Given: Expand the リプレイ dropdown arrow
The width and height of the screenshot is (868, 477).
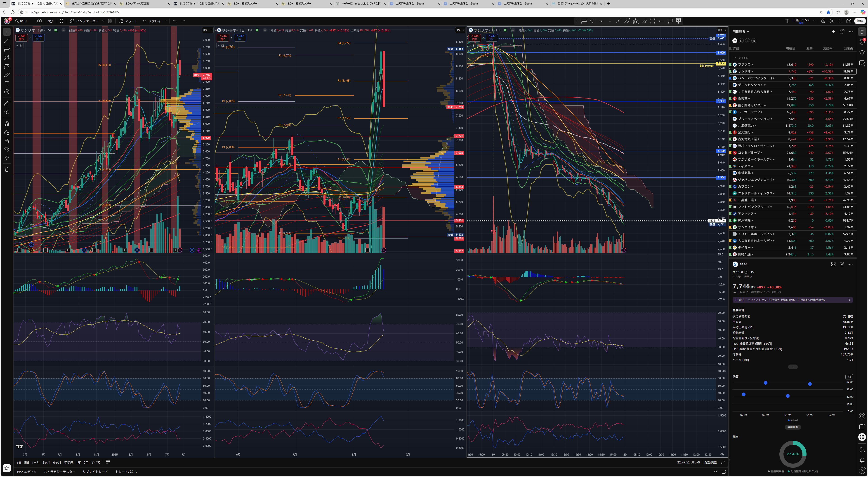Looking at the screenshot, I should pyautogui.click(x=166, y=21).
